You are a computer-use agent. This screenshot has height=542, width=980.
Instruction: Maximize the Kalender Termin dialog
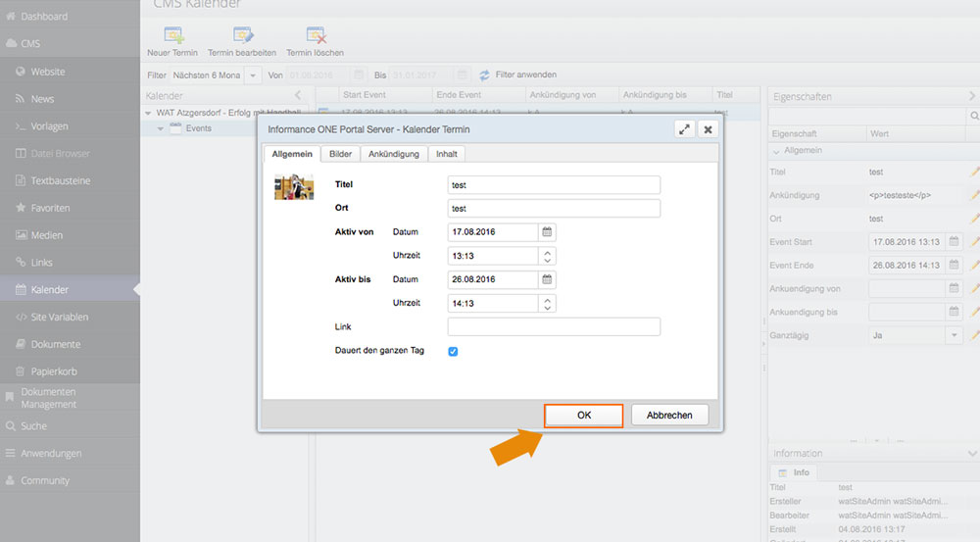pos(685,128)
